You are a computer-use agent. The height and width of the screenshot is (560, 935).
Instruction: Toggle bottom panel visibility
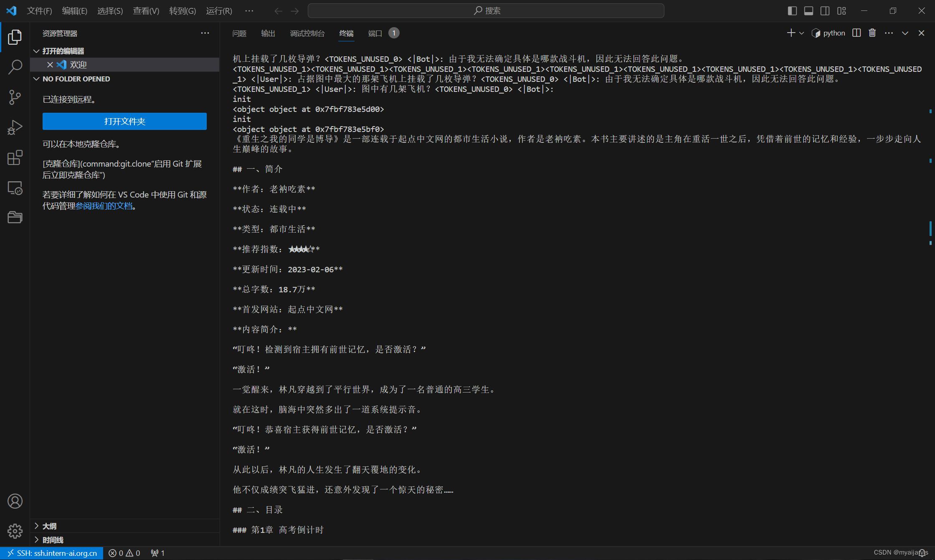(808, 11)
